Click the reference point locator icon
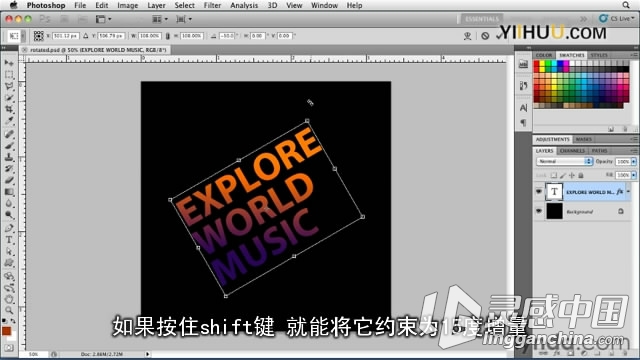 pos(38,36)
